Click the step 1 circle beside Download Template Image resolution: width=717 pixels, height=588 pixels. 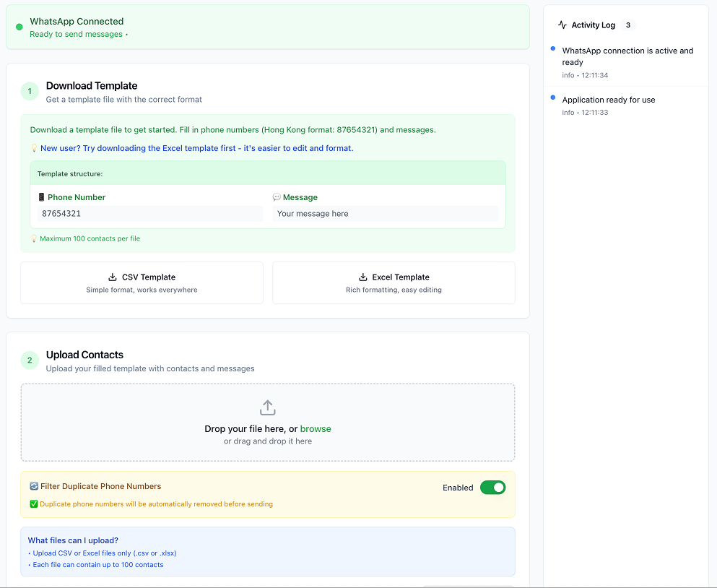coord(30,91)
